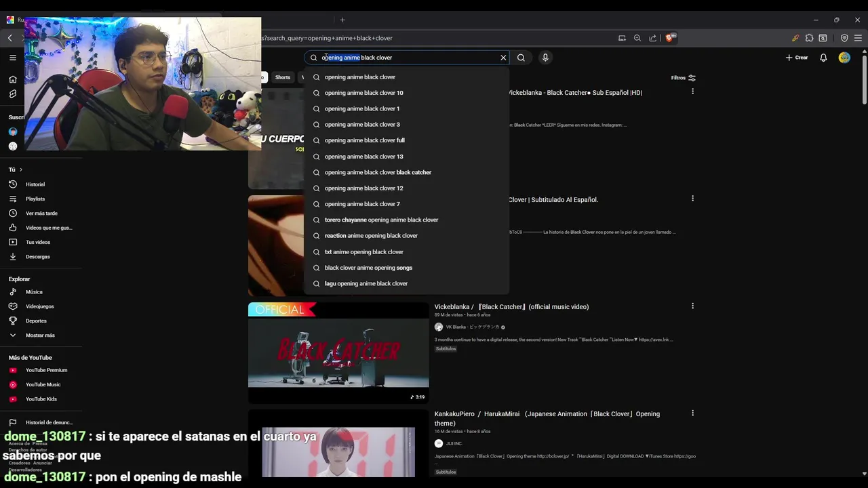Open the Filtros search filters

(684, 78)
